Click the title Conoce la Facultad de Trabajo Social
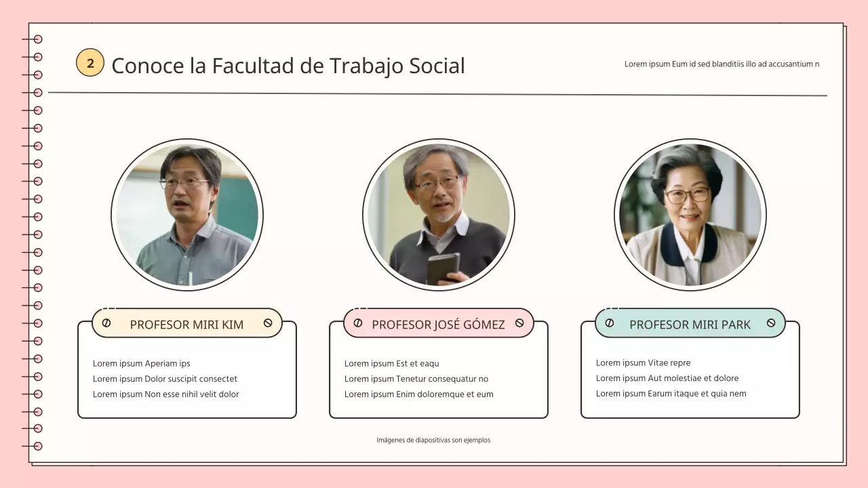This screenshot has height=488, width=868. [x=288, y=66]
